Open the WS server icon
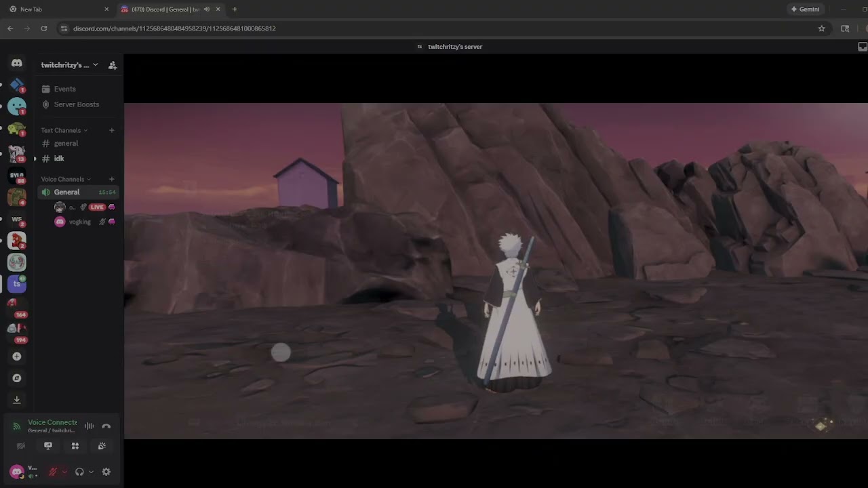This screenshot has height=488, width=868. [x=17, y=219]
